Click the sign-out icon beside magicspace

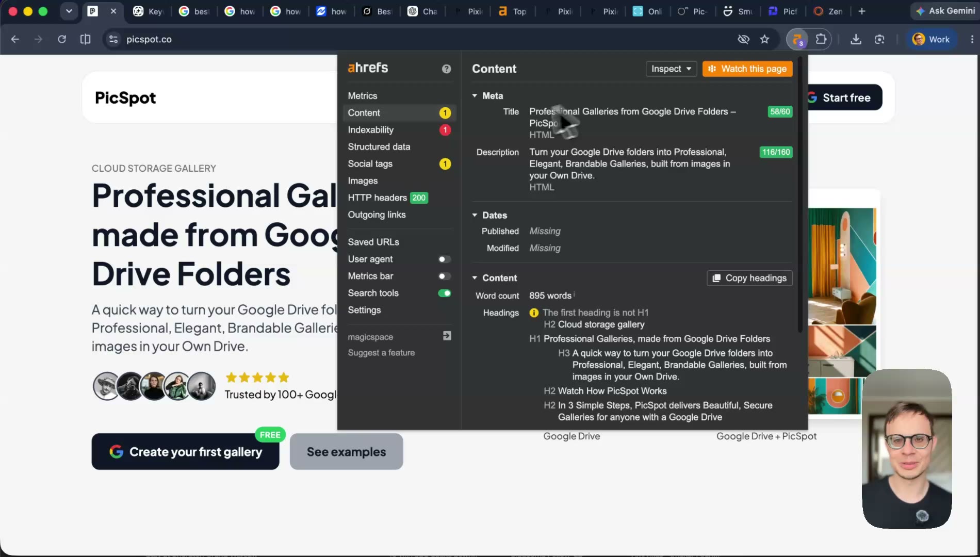point(447,336)
